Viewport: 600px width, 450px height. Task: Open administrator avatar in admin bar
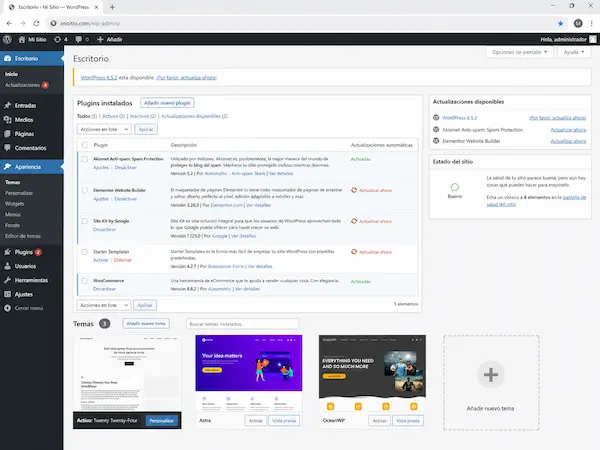coord(593,39)
